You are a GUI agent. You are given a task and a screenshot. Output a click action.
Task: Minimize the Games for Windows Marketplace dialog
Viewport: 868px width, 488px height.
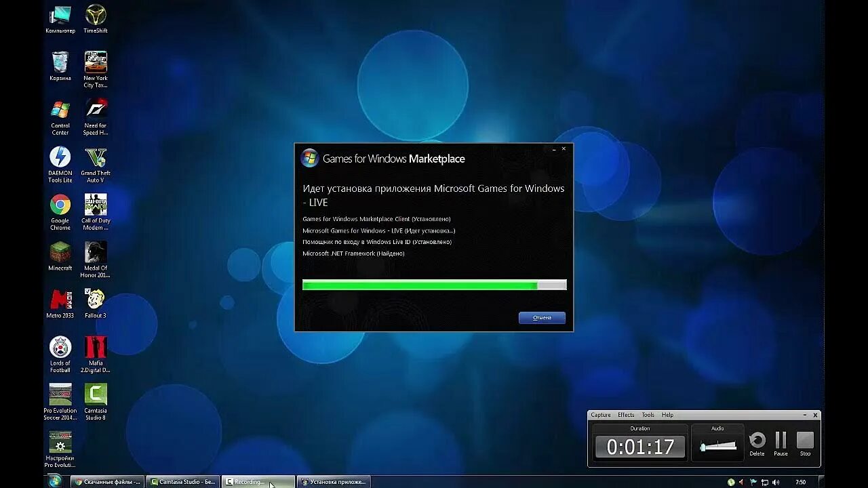click(x=554, y=149)
